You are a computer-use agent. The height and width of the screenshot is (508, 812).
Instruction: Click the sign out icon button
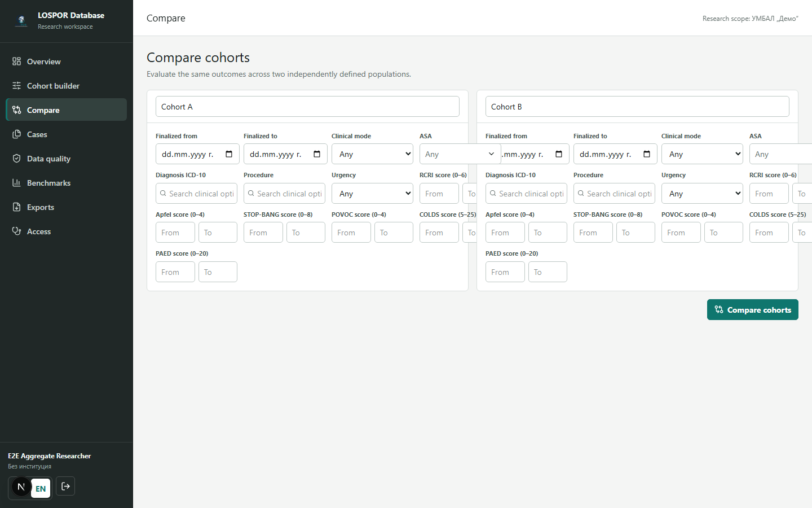click(x=65, y=486)
